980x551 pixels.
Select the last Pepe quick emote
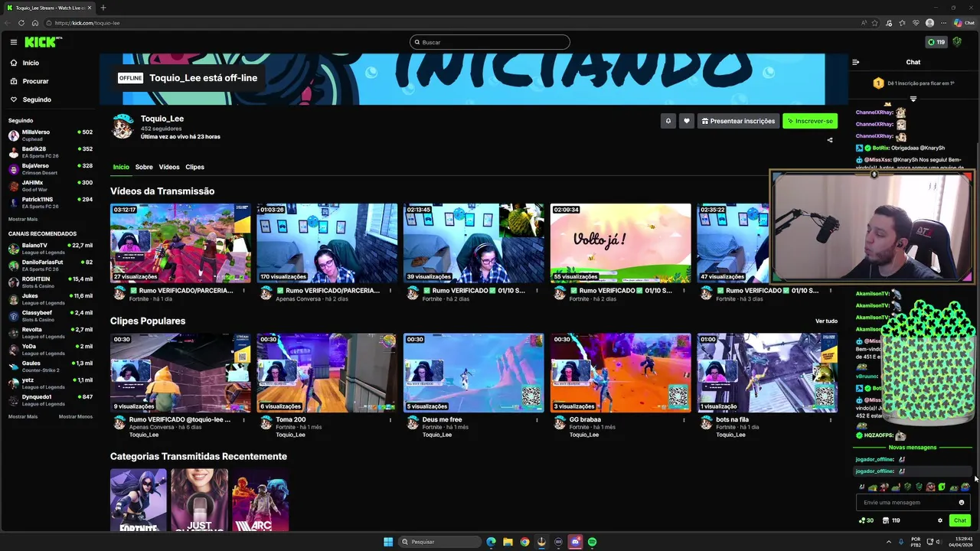(965, 487)
